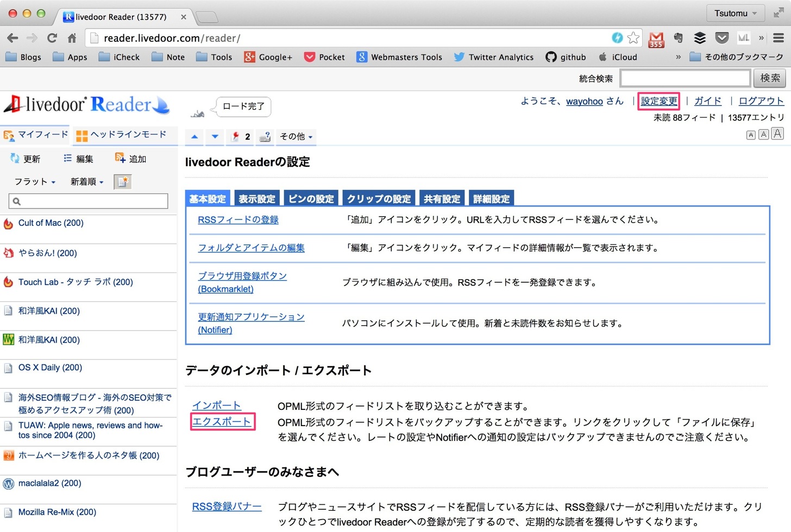Select the 基本設定 tab
The width and height of the screenshot is (791, 532).
point(208,199)
